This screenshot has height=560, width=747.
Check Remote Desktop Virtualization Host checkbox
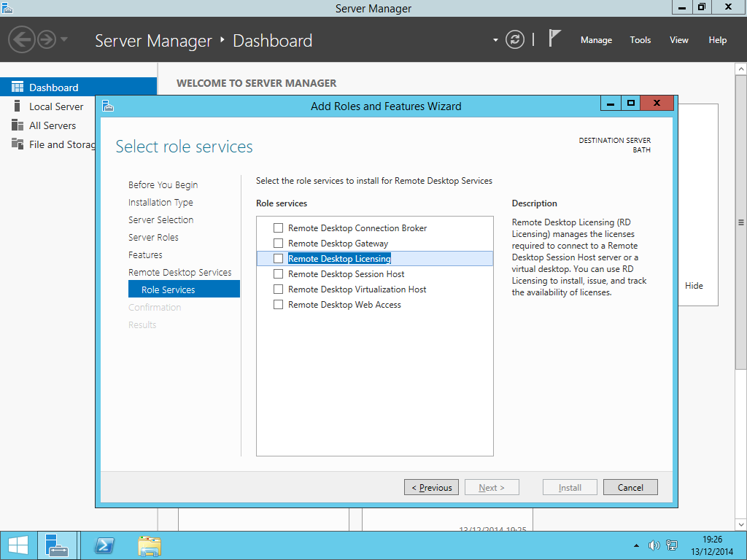(278, 289)
